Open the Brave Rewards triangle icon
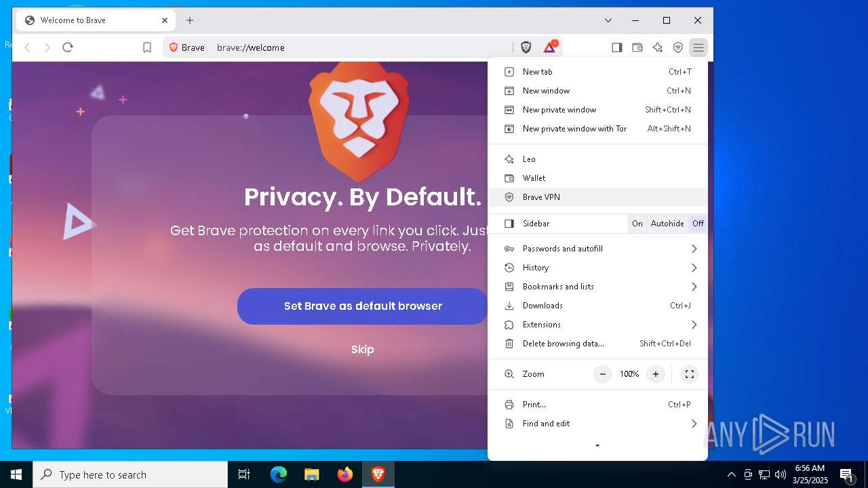Screen dimensions: 868x488 click(550, 47)
